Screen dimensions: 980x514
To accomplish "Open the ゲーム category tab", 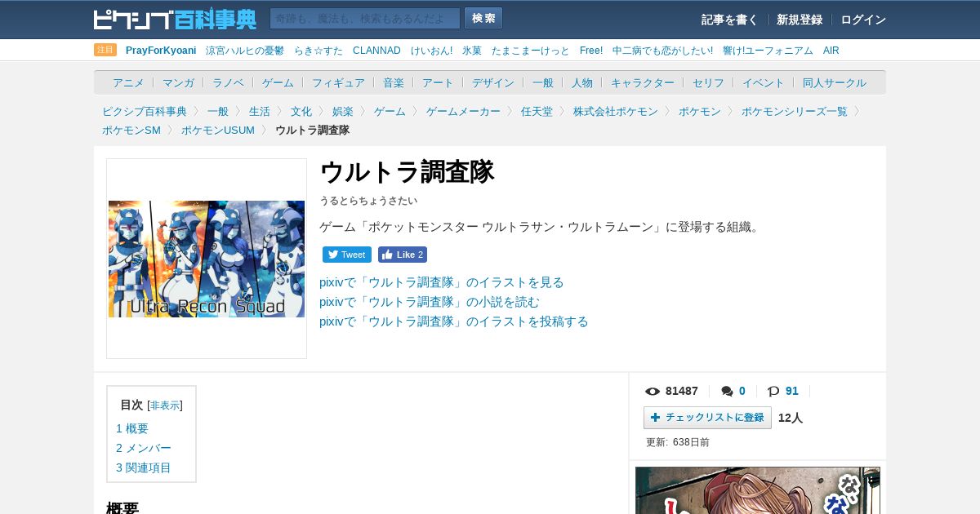I will [x=278, y=82].
